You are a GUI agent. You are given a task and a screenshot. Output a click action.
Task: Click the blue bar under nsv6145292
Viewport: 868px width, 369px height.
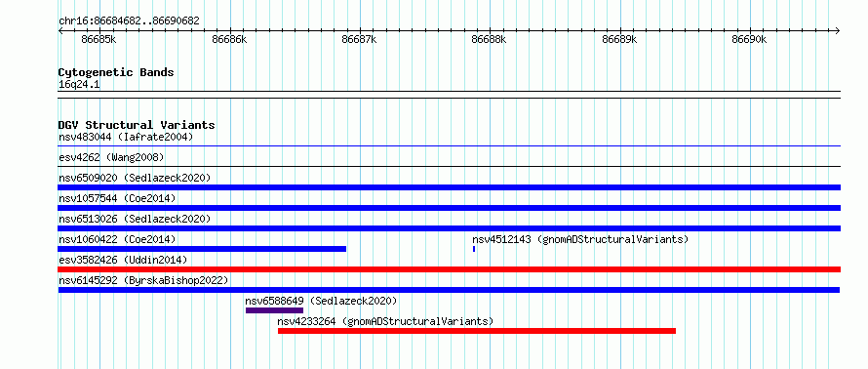point(449,290)
